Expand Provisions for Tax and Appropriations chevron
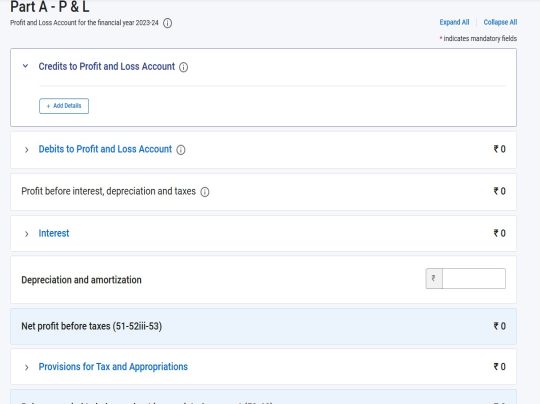This screenshot has height=404, width=540. coord(27,367)
